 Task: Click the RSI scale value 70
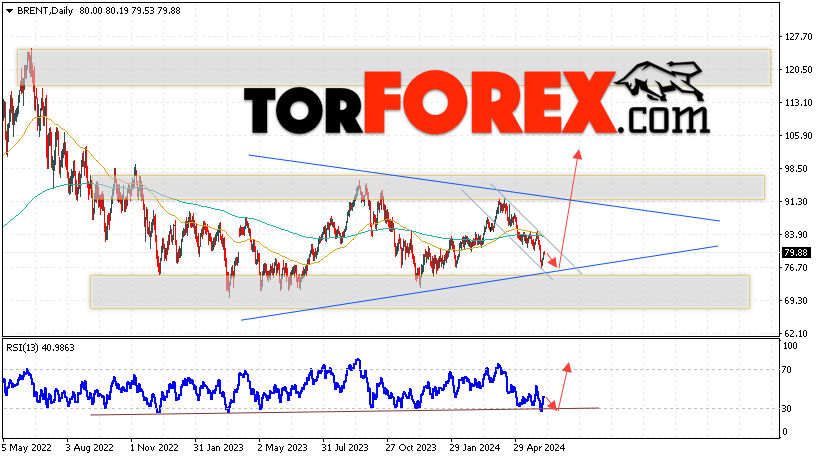tap(787, 370)
